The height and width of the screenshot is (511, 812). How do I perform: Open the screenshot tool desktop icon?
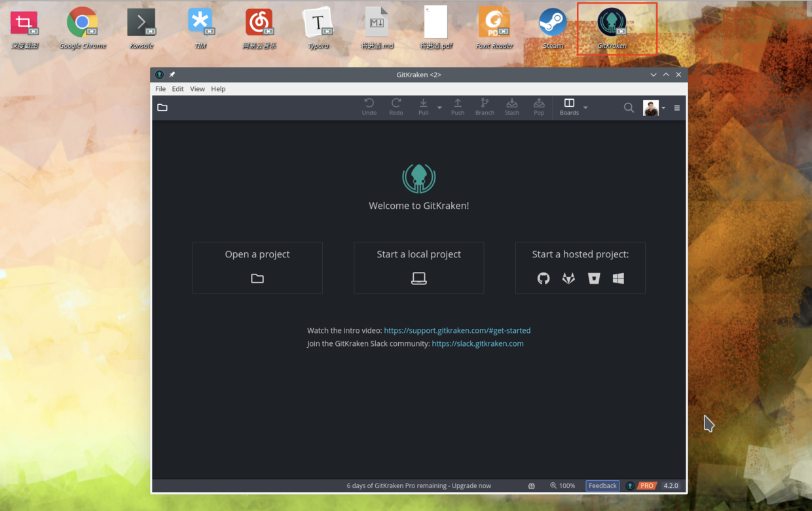coord(24,28)
